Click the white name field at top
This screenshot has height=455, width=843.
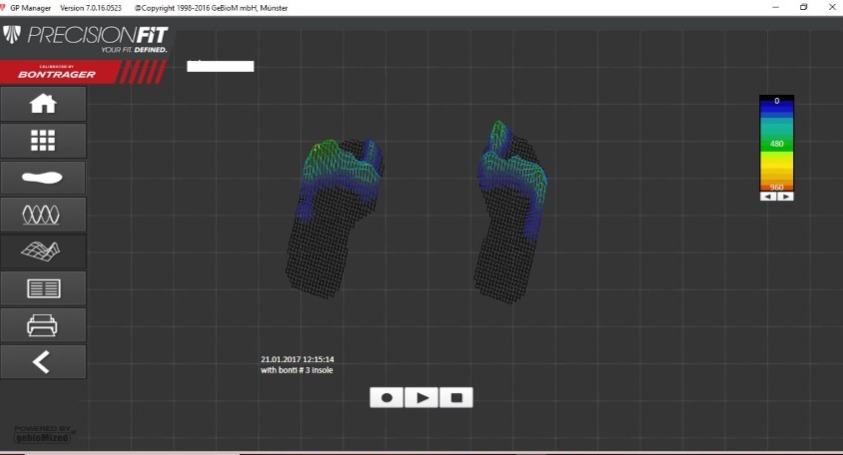pyautogui.click(x=220, y=66)
